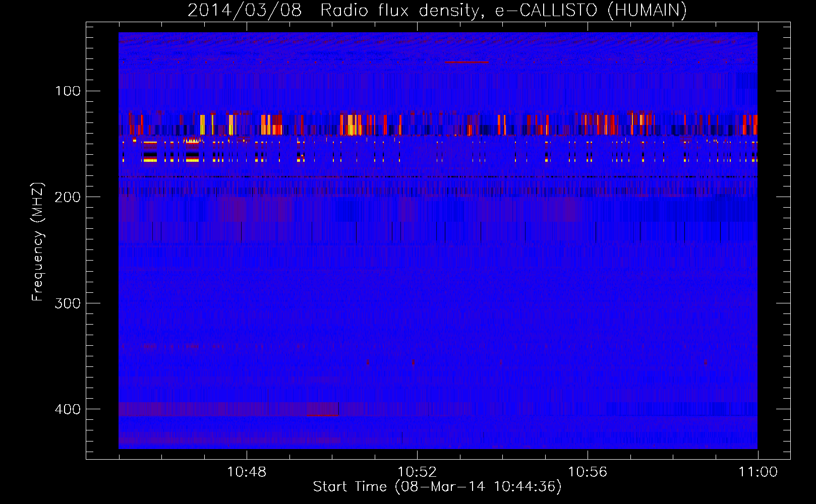Click the 10:48 time tick label

(247, 472)
